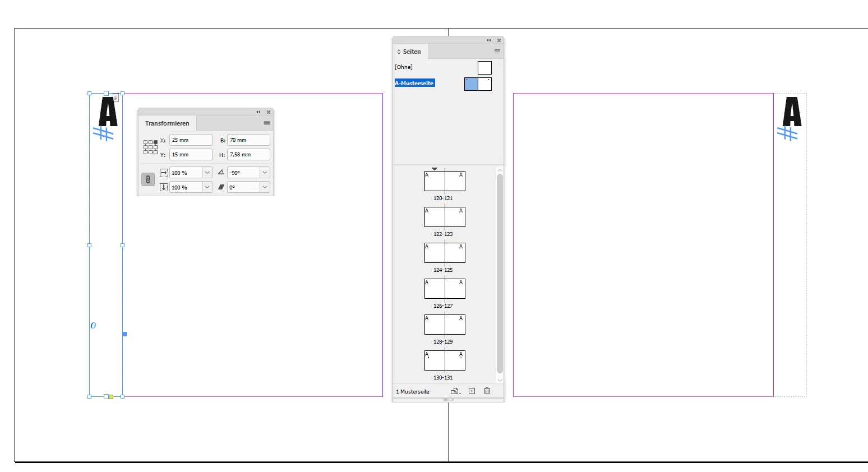Close the Transformieren panel

pyautogui.click(x=269, y=112)
